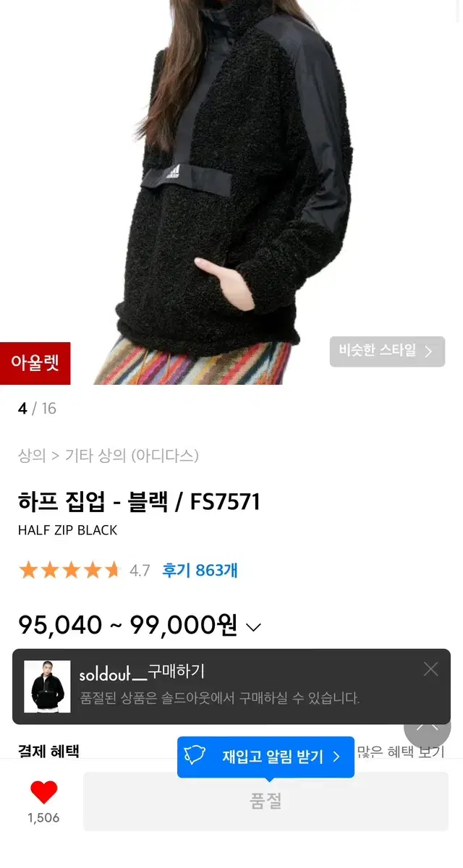This screenshot has height=868, width=463.
Task: Open the 비슷한 스타일 similar styles button
Action: 387,352
